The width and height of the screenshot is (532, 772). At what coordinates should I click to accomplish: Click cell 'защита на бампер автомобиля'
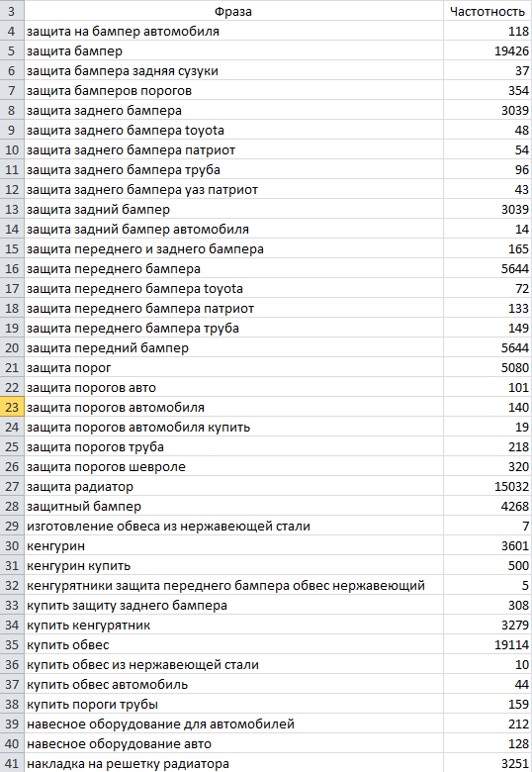(x=233, y=32)
